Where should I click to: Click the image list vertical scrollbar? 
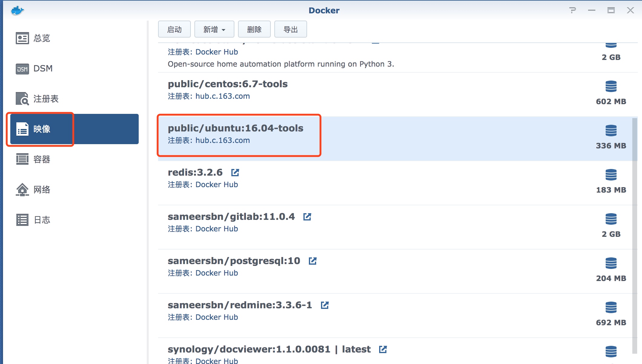pyautogui.click(x=635, y=236)
